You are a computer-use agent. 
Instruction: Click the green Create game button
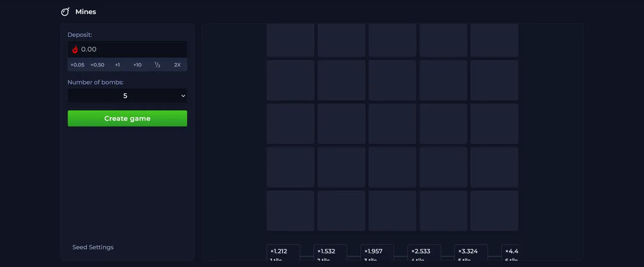click(x=127, y=119)
